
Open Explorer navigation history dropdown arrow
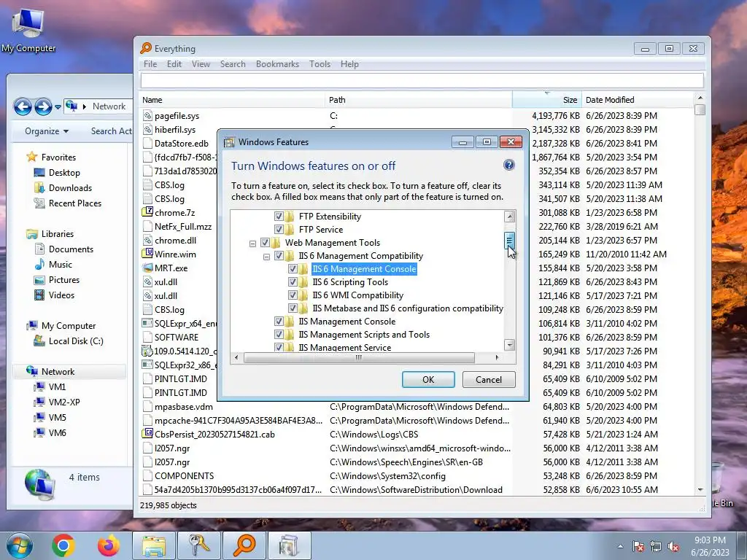click(x=58, y=107)
